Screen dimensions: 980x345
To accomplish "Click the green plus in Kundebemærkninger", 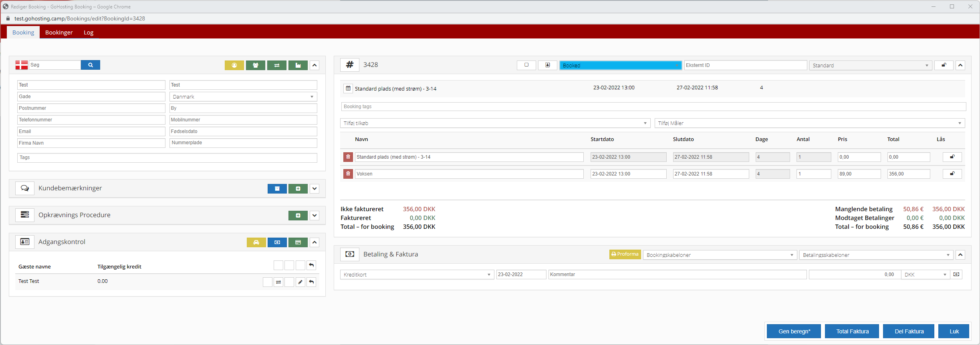I will click(298, 189).
